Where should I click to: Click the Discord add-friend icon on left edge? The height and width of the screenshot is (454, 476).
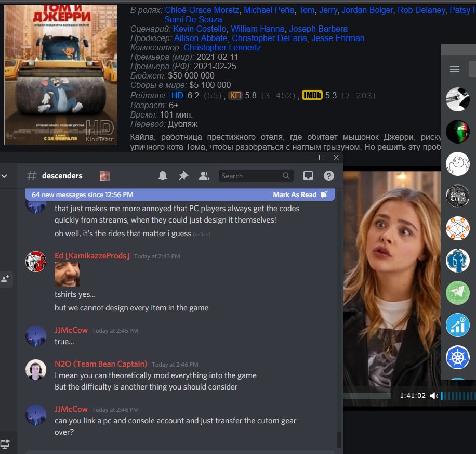click(x=5, y=279)
